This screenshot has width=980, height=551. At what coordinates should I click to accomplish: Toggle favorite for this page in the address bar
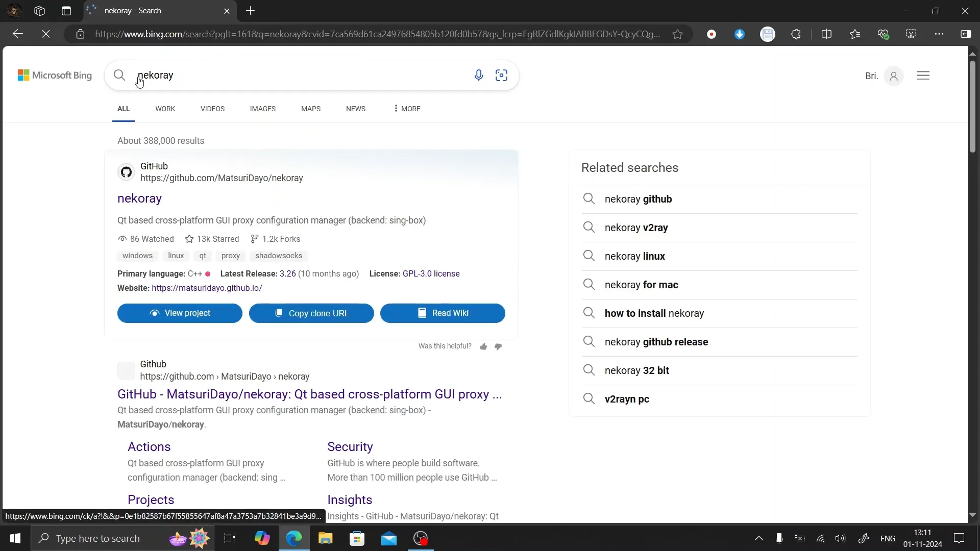tap(677, 34)
